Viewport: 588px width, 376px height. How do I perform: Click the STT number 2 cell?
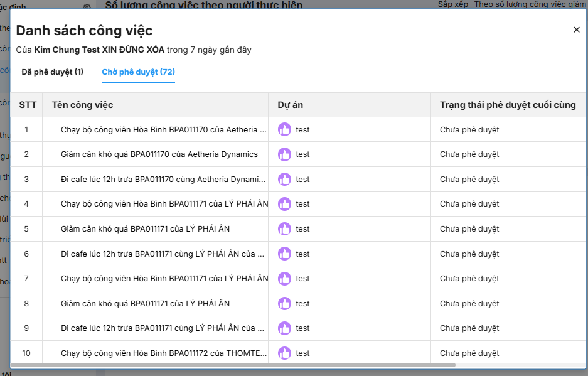click(26, 154)
